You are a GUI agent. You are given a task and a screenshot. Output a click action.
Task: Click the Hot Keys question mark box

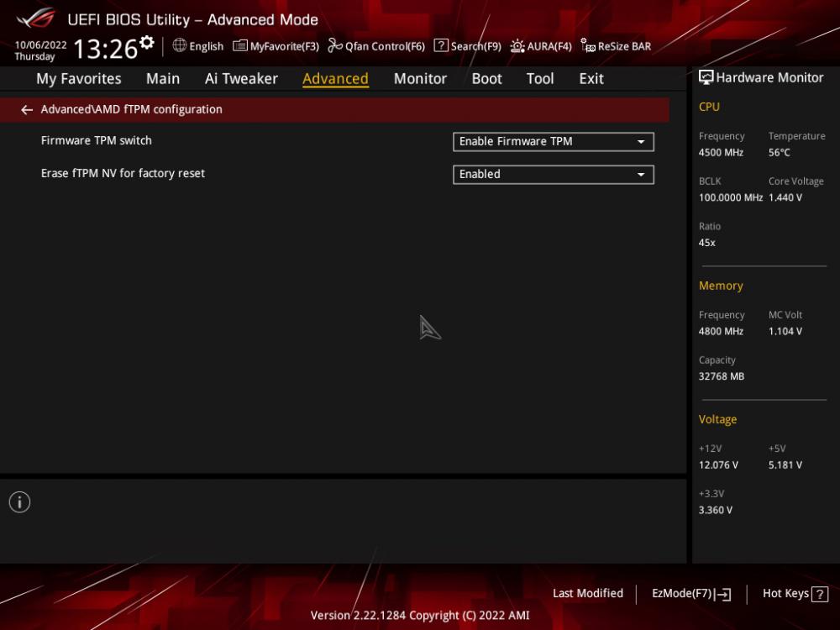point(820,594)
